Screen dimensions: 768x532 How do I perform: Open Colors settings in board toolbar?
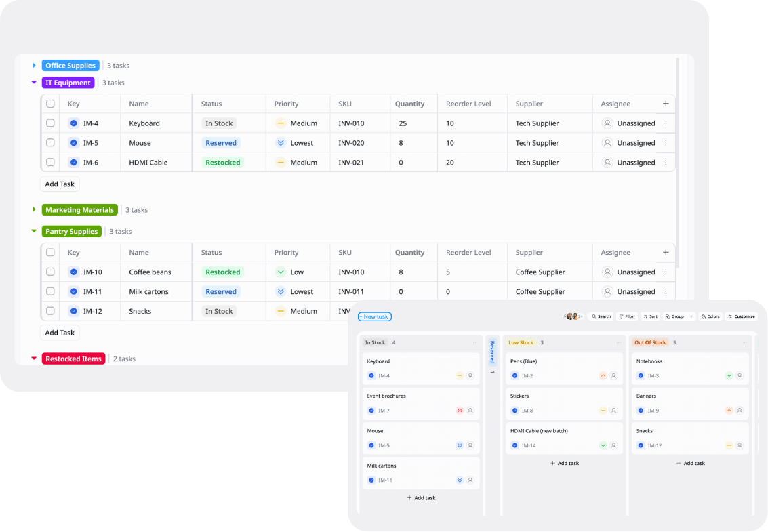pos(710,316)
